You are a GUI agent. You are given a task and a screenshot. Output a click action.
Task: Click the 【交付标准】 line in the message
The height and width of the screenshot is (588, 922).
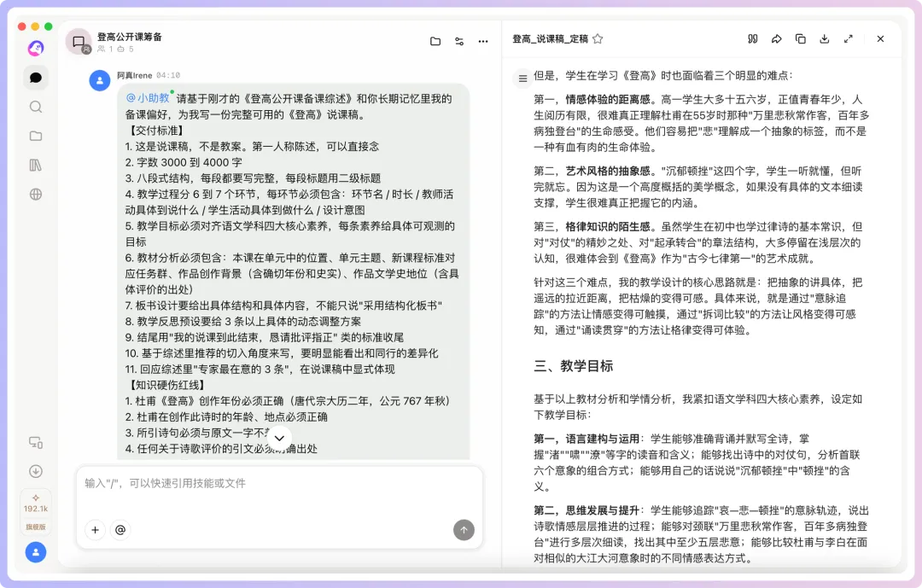[x=156, y=131]
